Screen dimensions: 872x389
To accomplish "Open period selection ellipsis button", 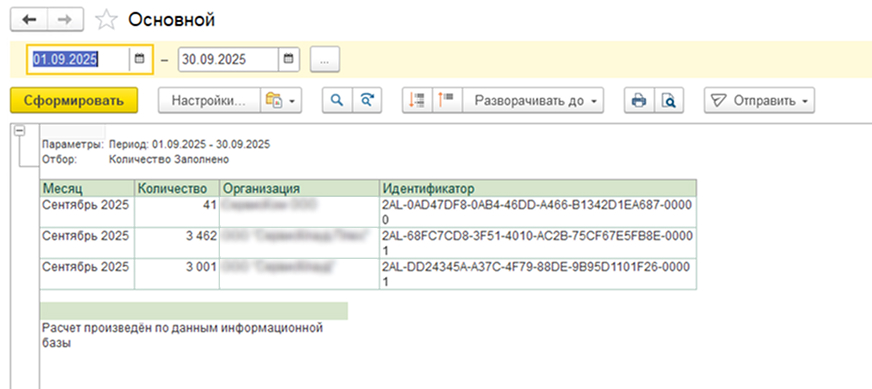I will [325, 60].
